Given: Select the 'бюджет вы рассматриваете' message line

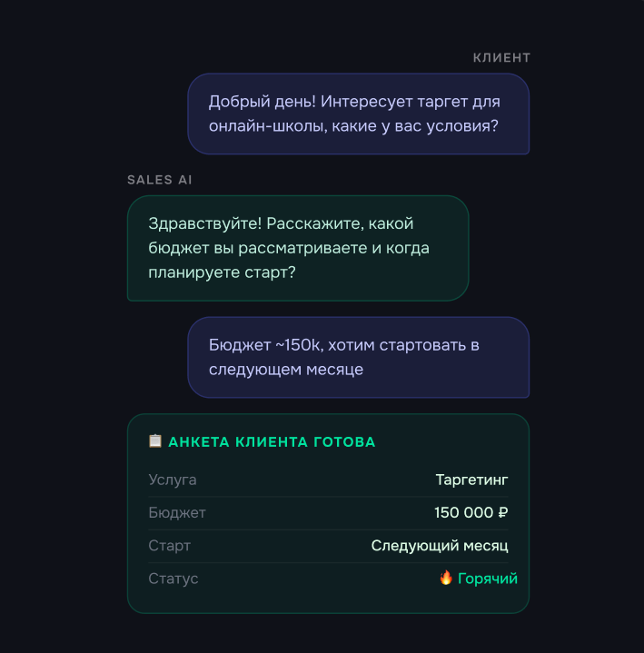Looking at the screenshot, I should 289,248.
